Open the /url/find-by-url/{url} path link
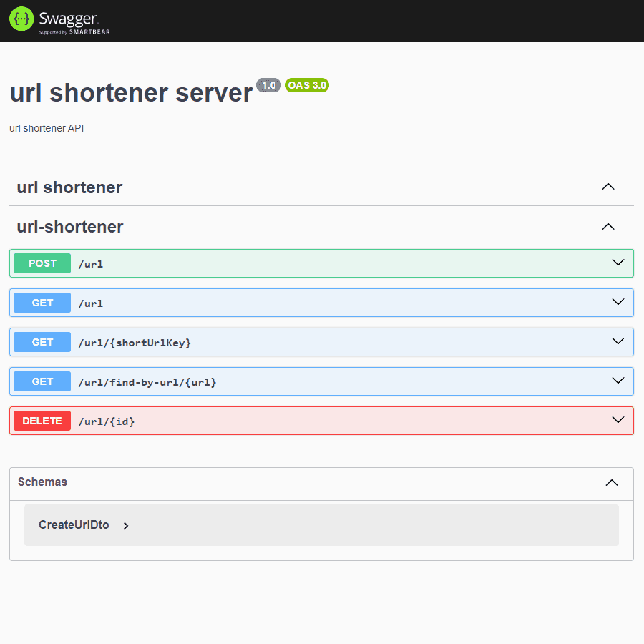Screen dimensions: 644x644 (x=147, y=382)
